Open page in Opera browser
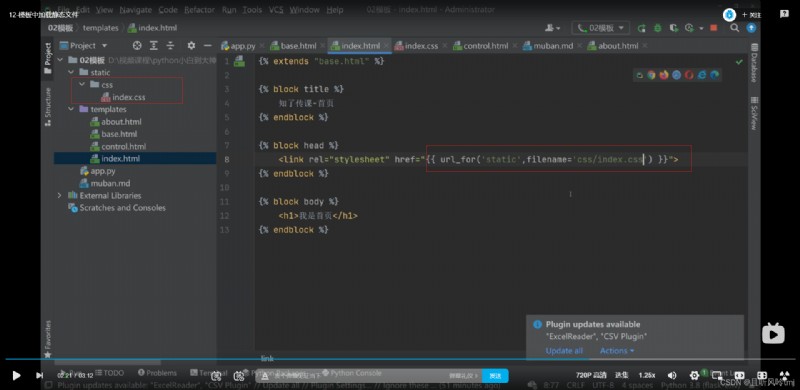The image size is (800, 390). click(689, 75)
